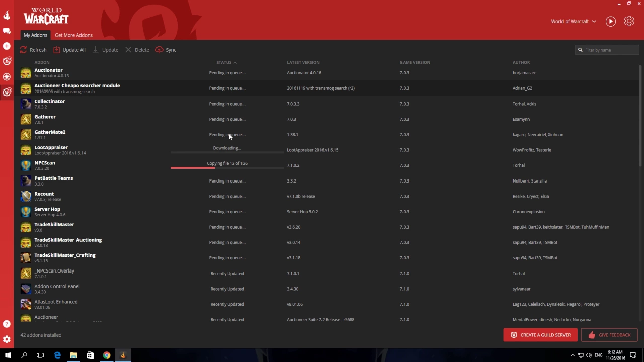Open Microsoft Edge from the taskbar
This screenshot has height=362, width=644.
57,355
